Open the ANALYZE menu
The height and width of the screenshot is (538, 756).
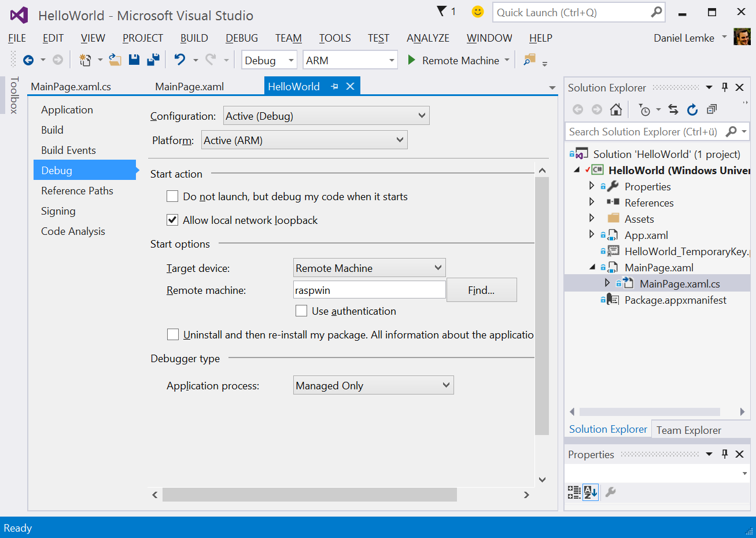pyautogui.click(x=428, y=38)
